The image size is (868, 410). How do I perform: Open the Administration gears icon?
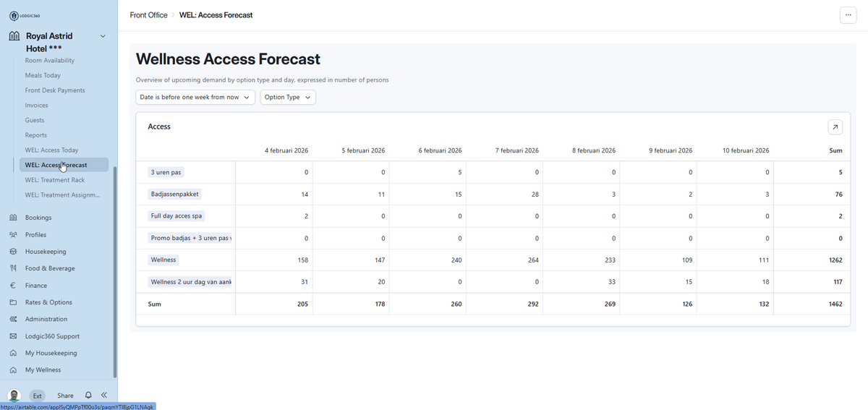click(13, 319)
